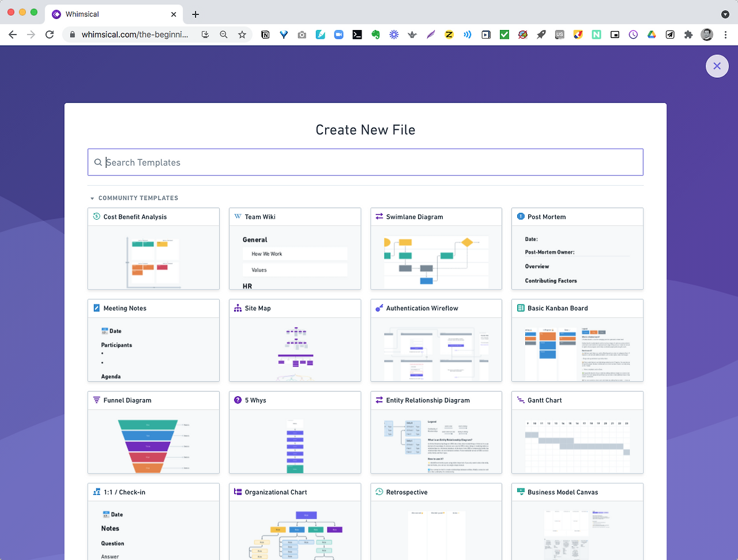This screenshot has height=560, width=738.
Task: Click the Cost Benefit Analysis template icon
Action: point(96,216)
